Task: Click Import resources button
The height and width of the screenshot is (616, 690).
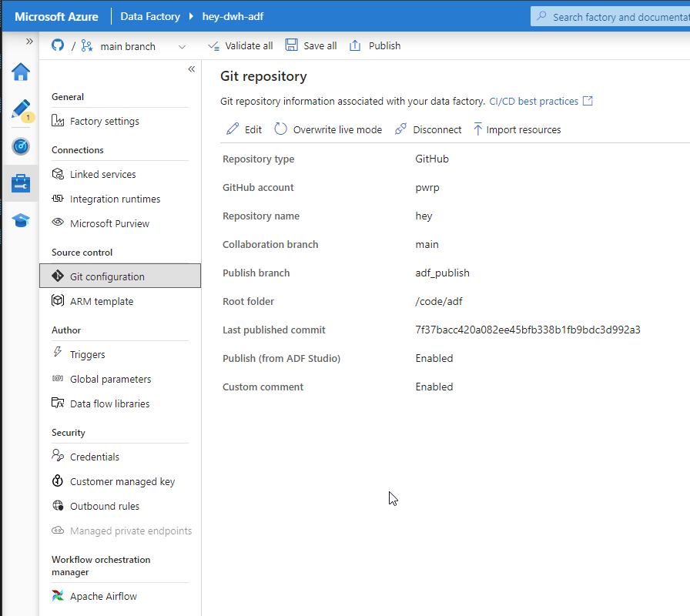Action: coord(517,129)
